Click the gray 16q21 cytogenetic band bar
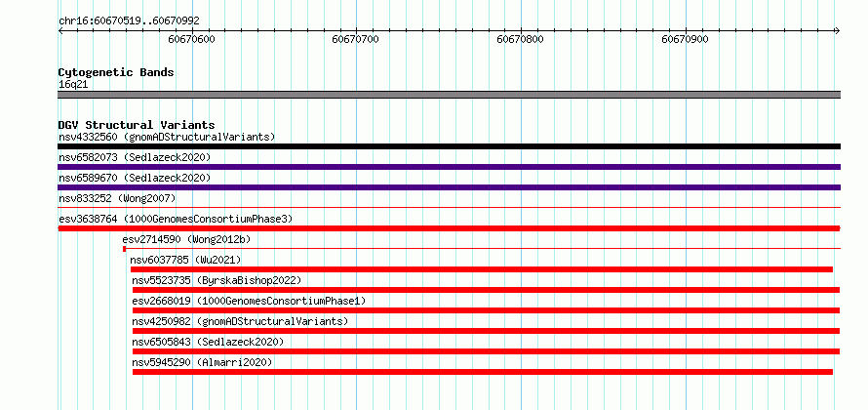Viewport: 868px width, 410px height. click(x=449, y=95)
